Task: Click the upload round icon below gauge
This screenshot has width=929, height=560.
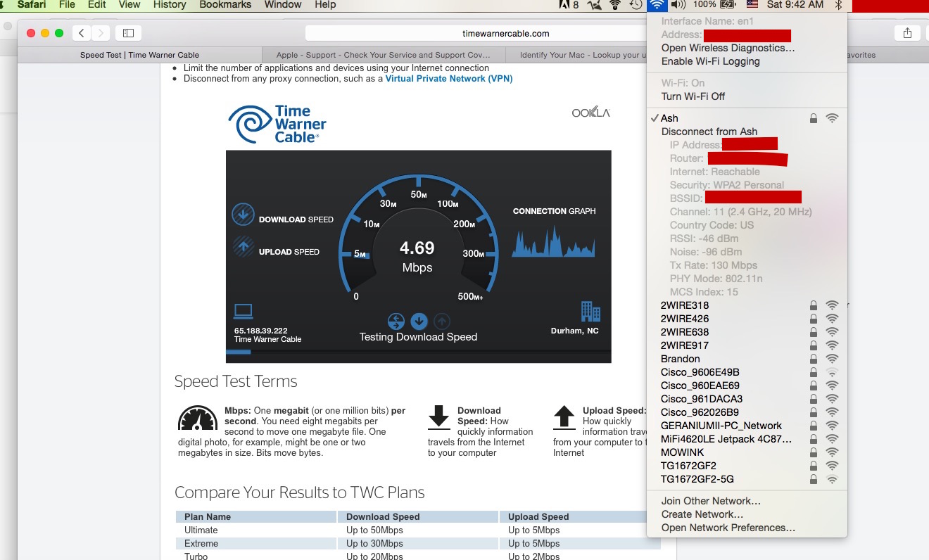Action: pos(441,322)
